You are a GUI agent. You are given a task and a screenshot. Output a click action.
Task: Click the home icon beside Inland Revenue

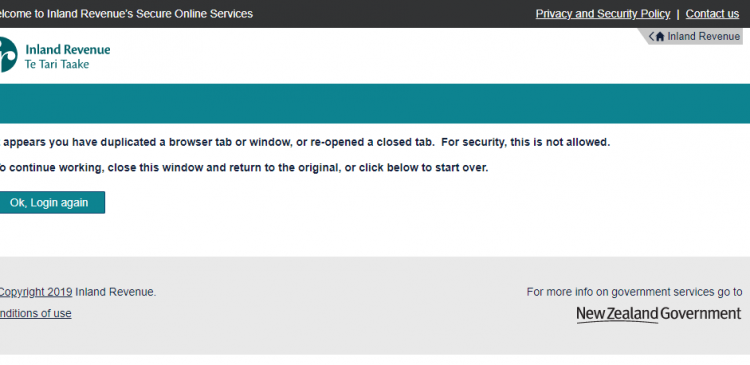point(660,37)
